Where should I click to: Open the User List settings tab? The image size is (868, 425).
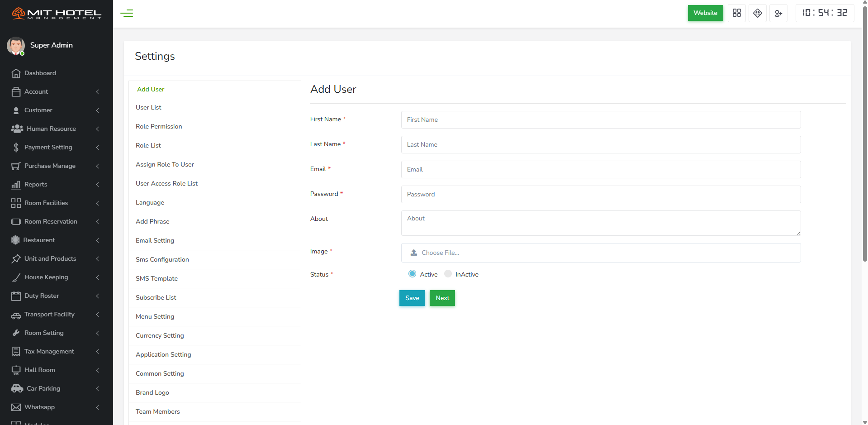pos(215,108)
